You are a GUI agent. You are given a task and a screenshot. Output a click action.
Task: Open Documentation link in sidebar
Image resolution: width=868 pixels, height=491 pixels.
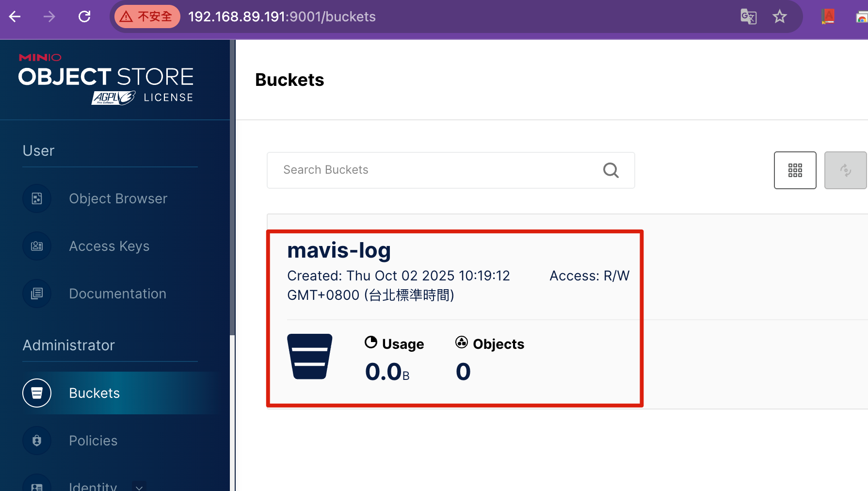click(x=117, y=294)
